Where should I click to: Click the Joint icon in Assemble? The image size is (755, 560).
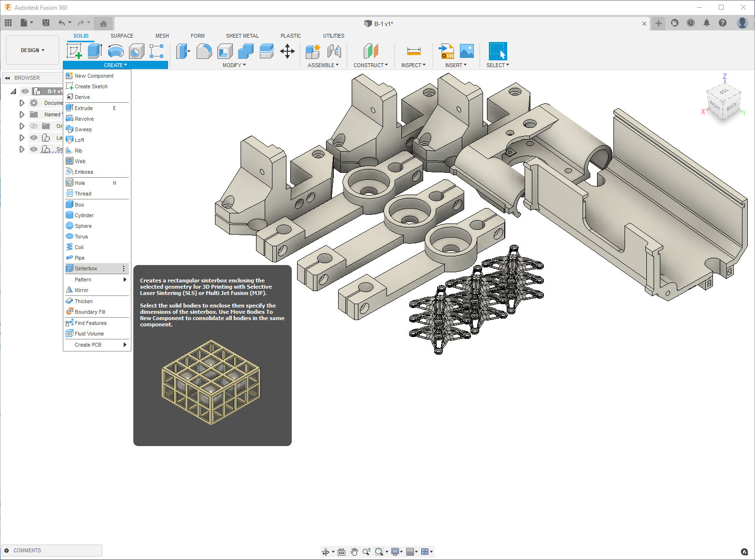[x=334, y=51]
